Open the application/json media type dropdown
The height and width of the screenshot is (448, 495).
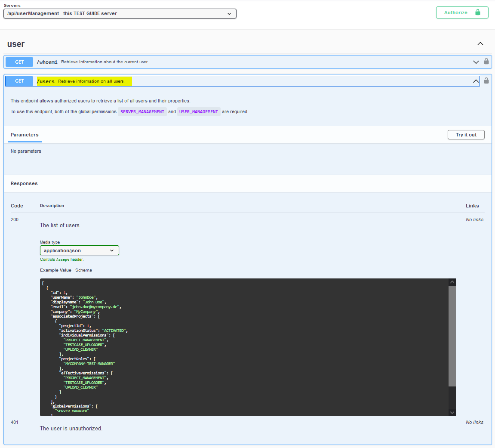(x=79, y=250)
